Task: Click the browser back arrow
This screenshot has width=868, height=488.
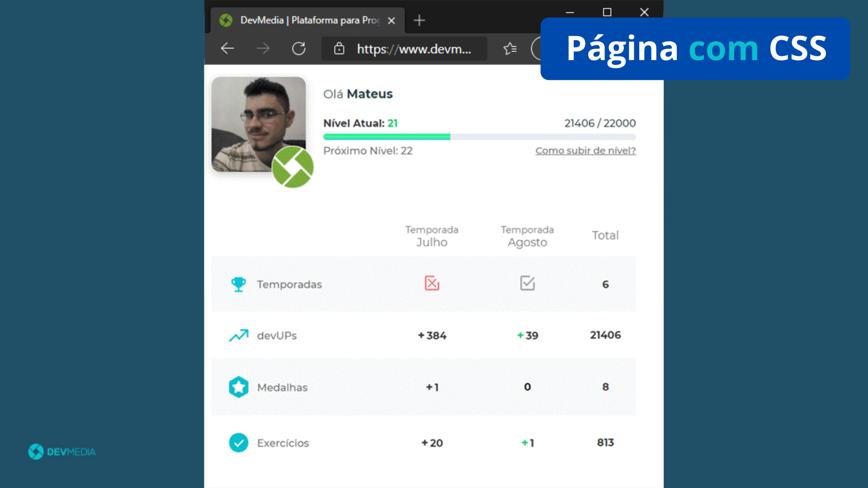Action: [227, 48]
